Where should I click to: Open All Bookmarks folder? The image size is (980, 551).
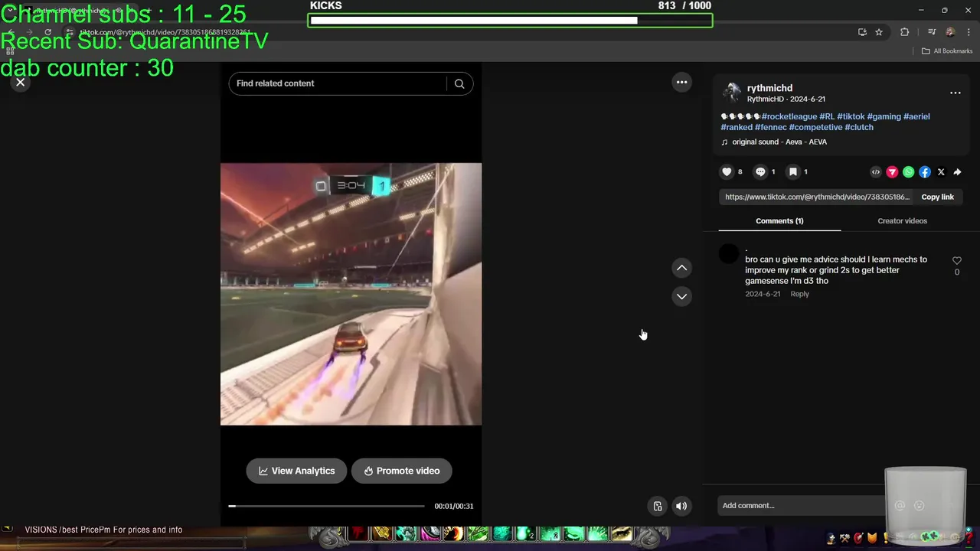(x=947, y=51)
